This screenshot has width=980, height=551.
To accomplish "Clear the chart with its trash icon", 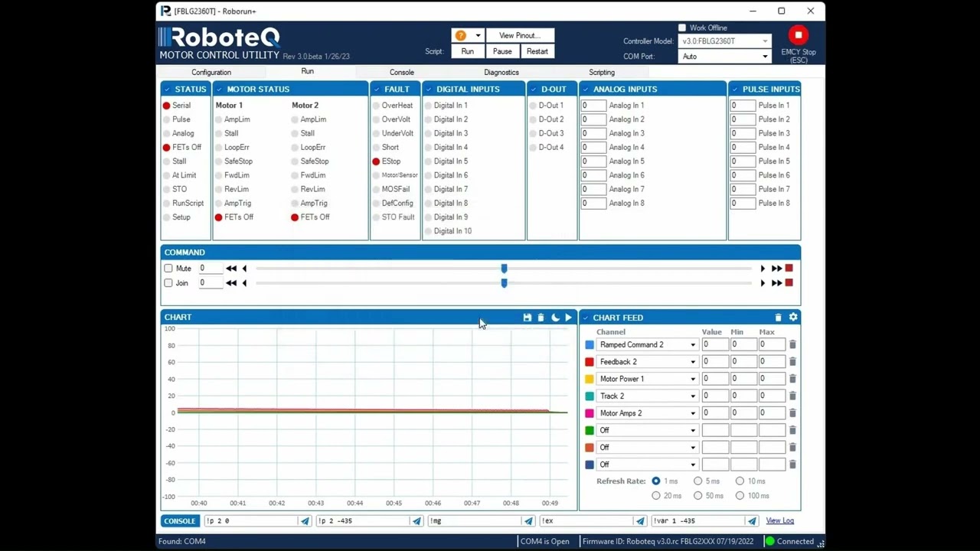I will click(541, 318).
